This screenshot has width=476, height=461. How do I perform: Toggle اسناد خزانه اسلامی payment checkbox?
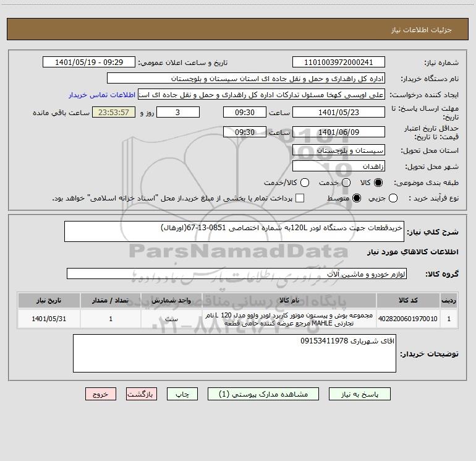point(300,198)
